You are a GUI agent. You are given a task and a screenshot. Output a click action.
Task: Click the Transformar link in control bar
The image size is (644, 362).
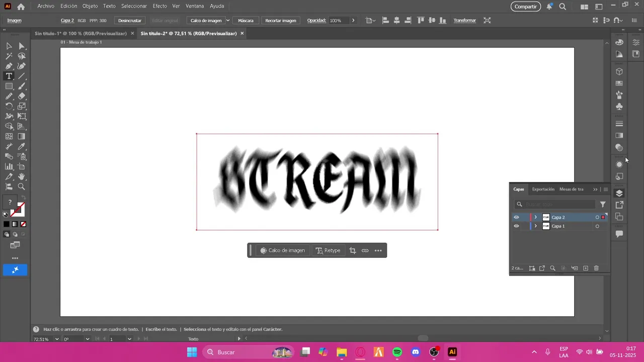click(464, 21)
